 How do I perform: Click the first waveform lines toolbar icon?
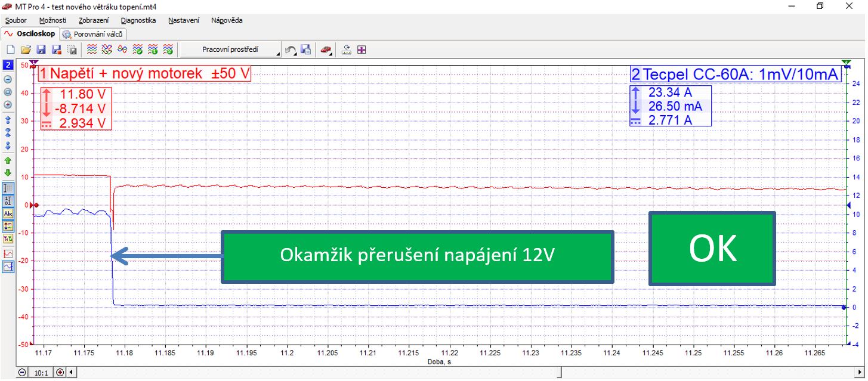click(x=92, y=50)
